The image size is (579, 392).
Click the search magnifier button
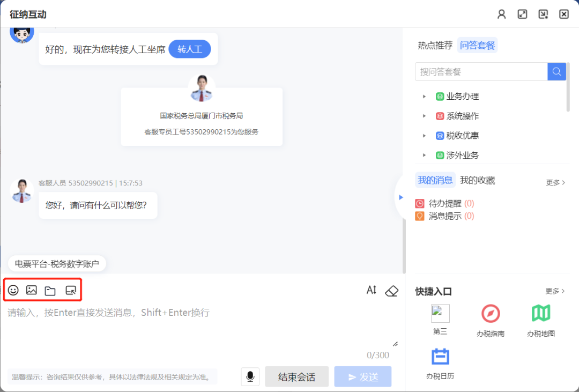click(556, 71)
